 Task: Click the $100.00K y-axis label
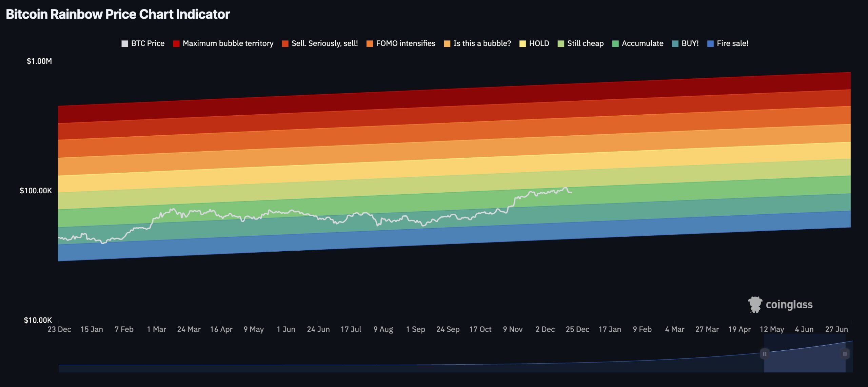coord(36,191)
